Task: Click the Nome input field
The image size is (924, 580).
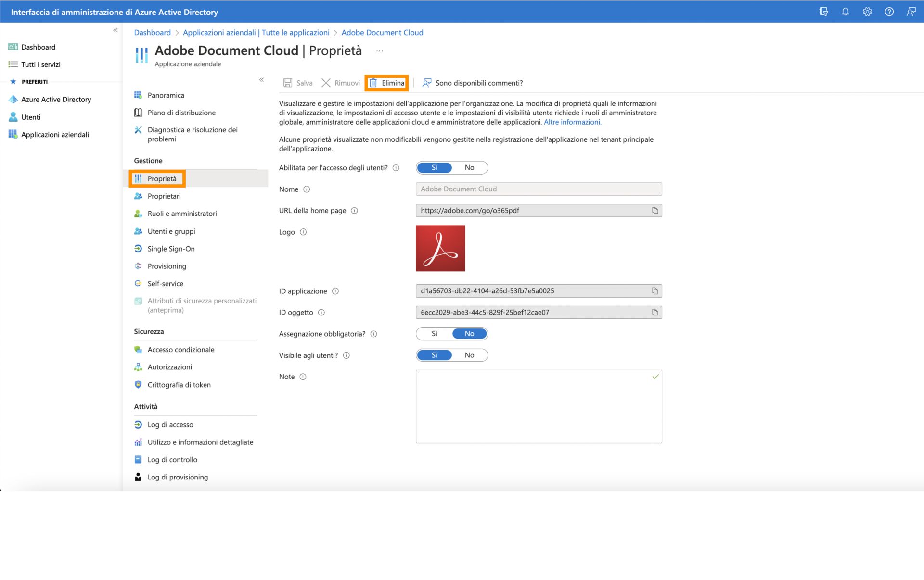Action: coord(539,189)
